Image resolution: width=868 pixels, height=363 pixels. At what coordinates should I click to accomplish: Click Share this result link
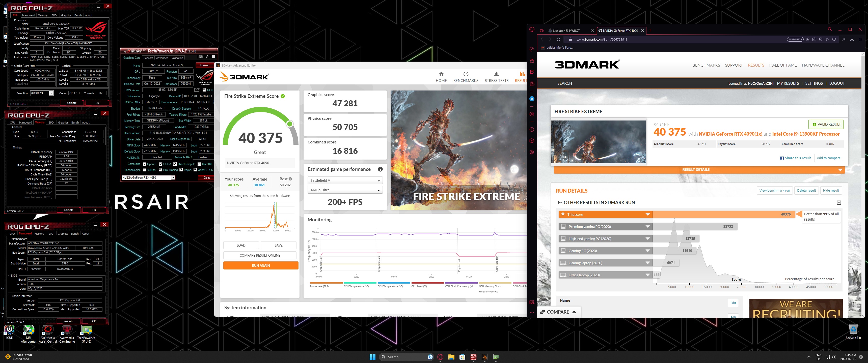[795, 158]
